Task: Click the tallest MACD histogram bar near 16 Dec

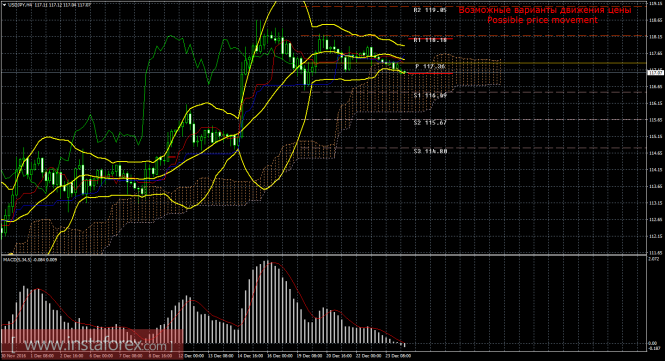Action: tap(267, 302)
